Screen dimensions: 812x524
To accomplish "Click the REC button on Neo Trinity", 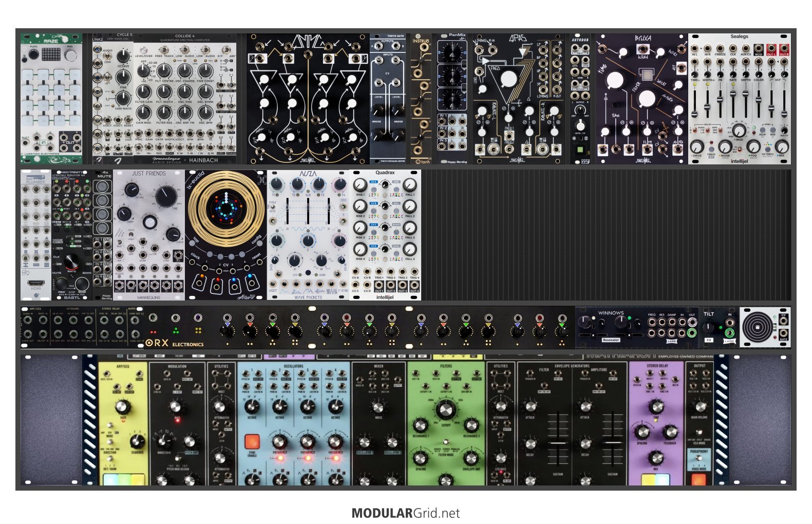I will (62, 283).
